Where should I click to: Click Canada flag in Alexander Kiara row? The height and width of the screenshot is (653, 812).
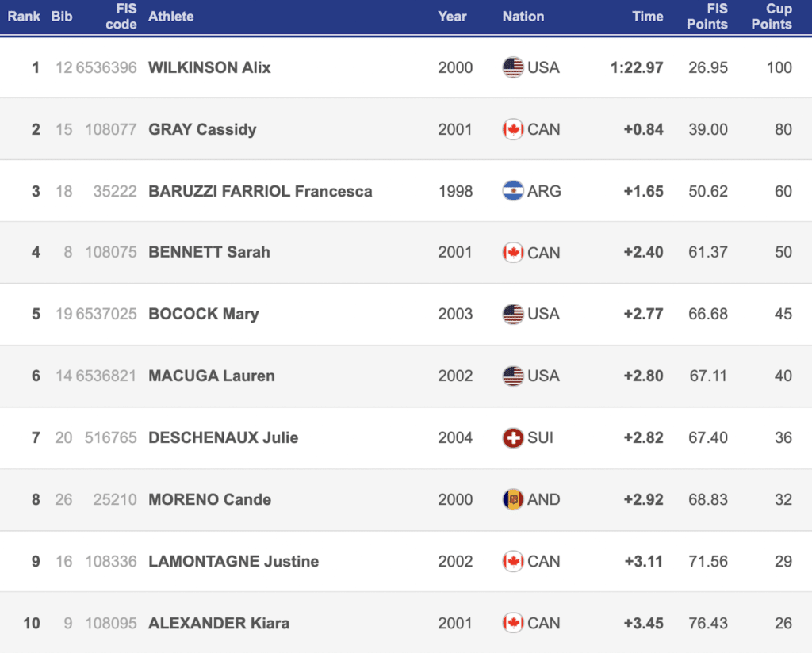513,623
